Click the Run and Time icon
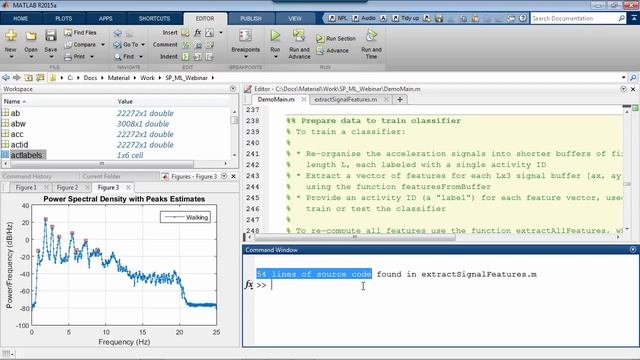The width and height of the screenshot is (640, 360). tap(371, 36)
